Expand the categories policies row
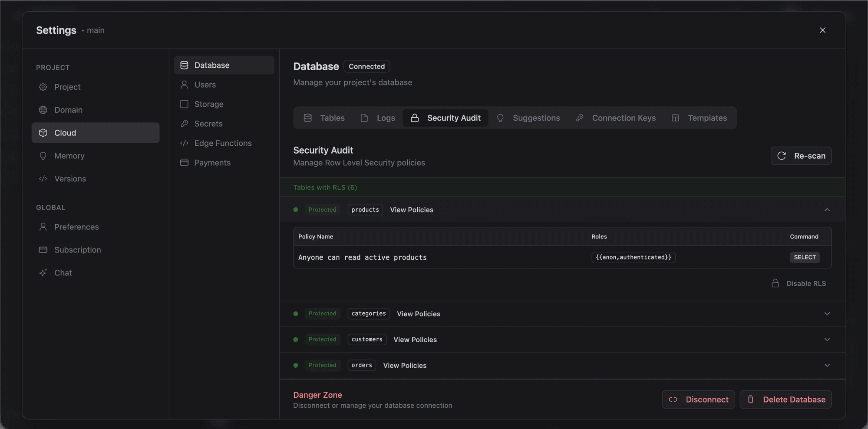Viewport: 868px width, 429px height. tap(827, 314)
